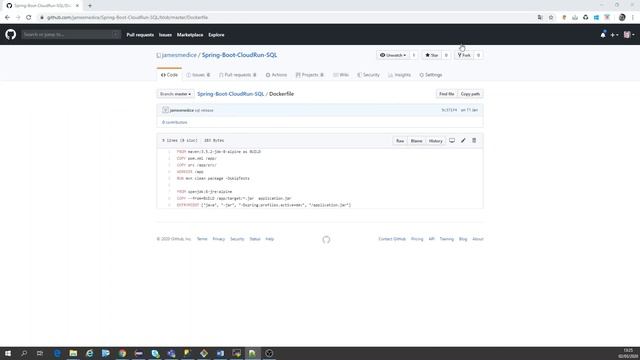Open the Blame view

point(416,141)
